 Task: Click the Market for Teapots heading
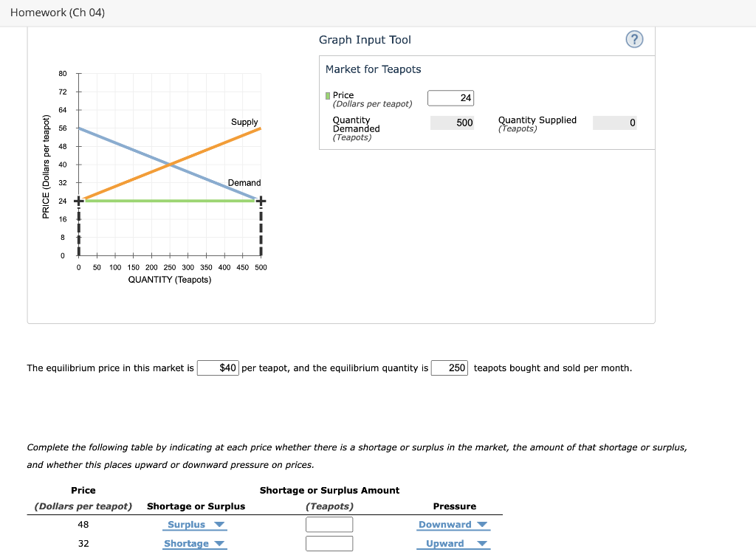[373, 69]
